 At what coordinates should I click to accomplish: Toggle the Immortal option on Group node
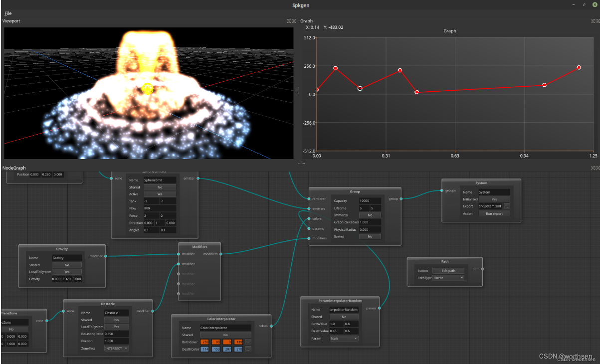(370, 215)
